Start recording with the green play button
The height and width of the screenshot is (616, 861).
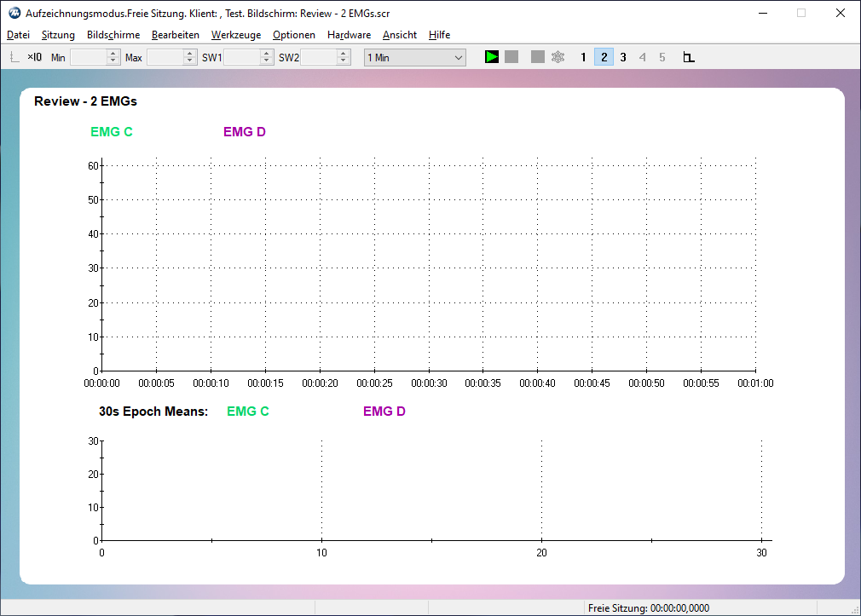[491, 57]
